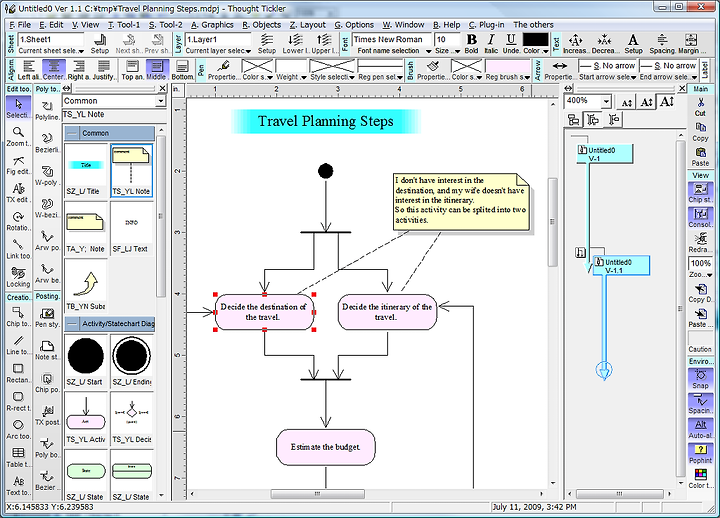Choose the Zoom tool

[x=18, y=136]
